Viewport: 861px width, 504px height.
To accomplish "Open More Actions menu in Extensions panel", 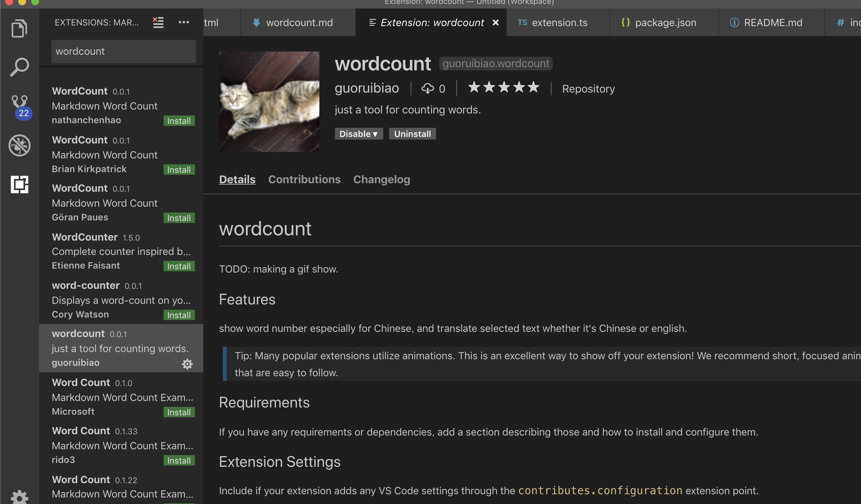I will click(x=184, y=22).
